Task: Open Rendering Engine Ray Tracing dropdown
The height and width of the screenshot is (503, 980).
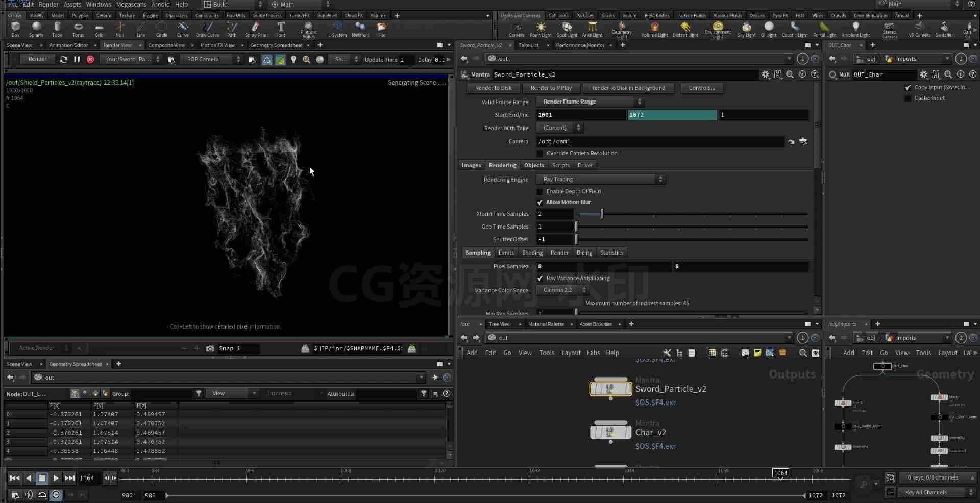Action: [601, 179]
